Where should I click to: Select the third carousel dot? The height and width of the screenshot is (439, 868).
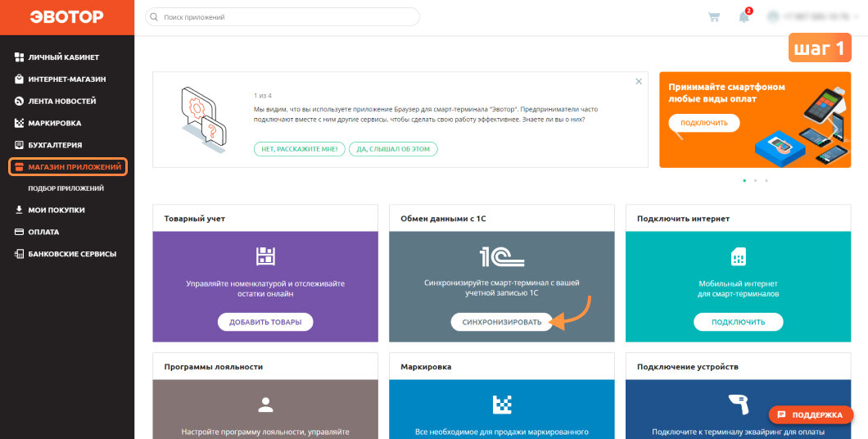pyautogui.click(x=766, y=180)
